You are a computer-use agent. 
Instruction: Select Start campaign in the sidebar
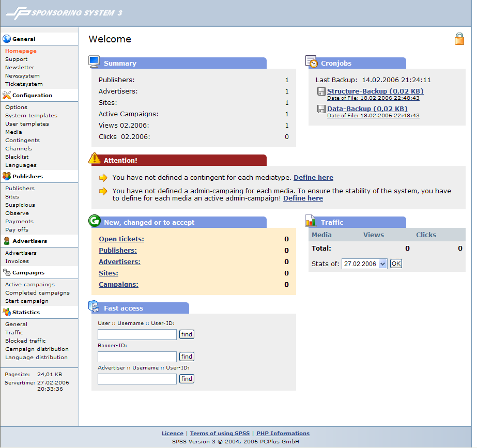tap(27, 301)
